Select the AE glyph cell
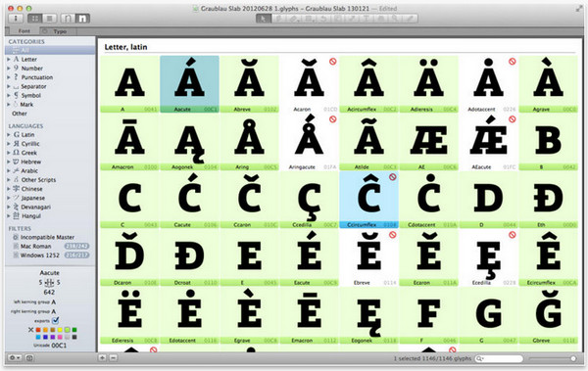This screenshot has height=371, width=588. [428, 142]
